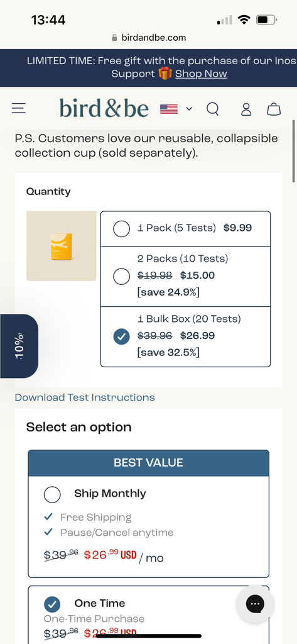Image resolution: width=297 pixels, height=644 pixels.
Task: Open the shopping bag cart
Action: pyautogui.click(x=274, y=109)
